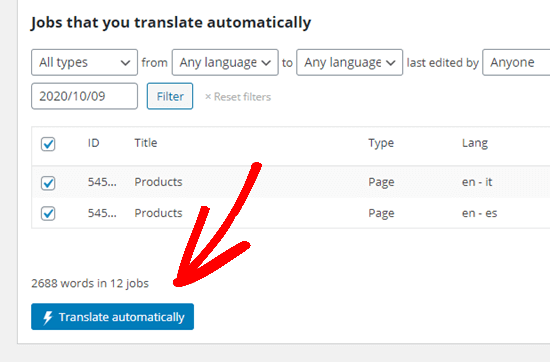Uncheck the Products en - es job checkbox
Image resolution: width=550 pixels, height=362 pixels.
point(48,213)
